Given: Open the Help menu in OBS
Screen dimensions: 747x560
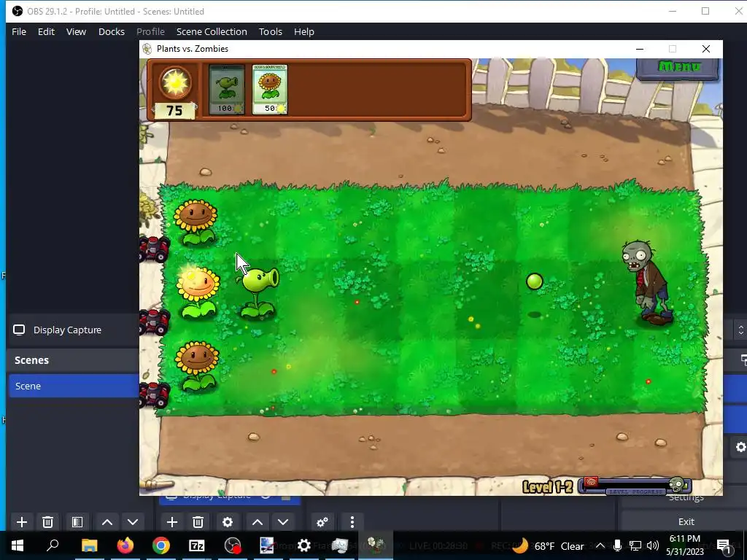Looking at the screenshot, I should point(304,31).
